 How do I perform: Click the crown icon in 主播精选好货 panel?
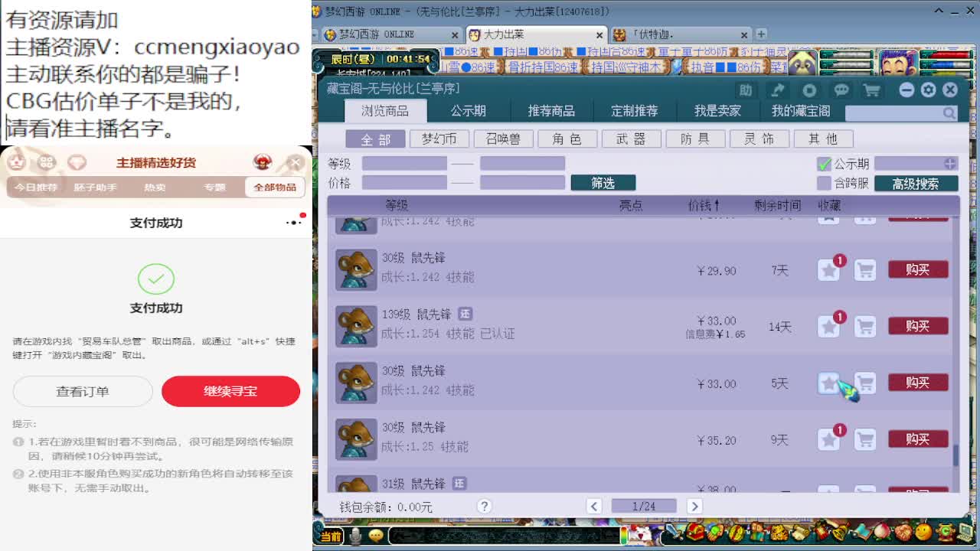[17, 162]
